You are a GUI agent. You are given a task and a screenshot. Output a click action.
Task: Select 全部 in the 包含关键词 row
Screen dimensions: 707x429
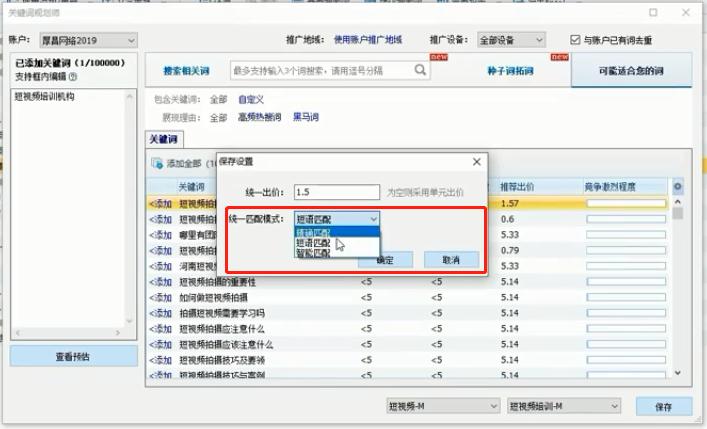tap(218, 99)
